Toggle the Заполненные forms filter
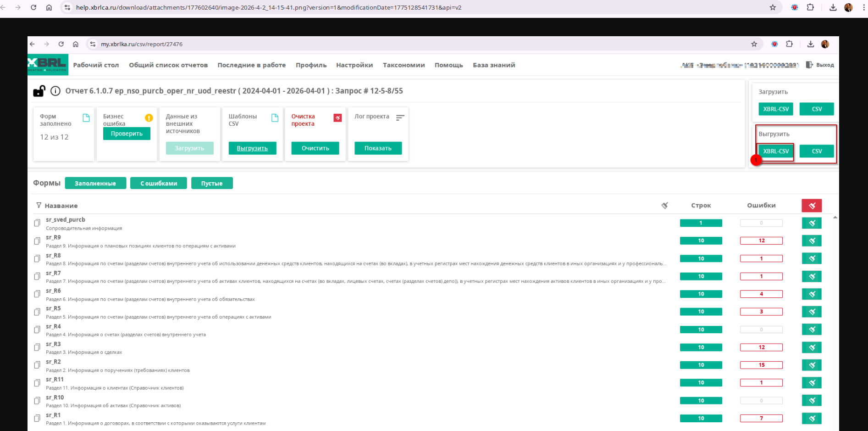This screenshot has width=868, height=431. 95,183
